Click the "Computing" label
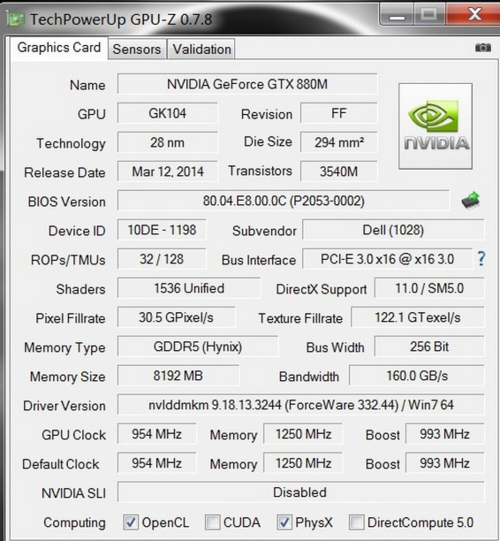 [x=75, y=523]
